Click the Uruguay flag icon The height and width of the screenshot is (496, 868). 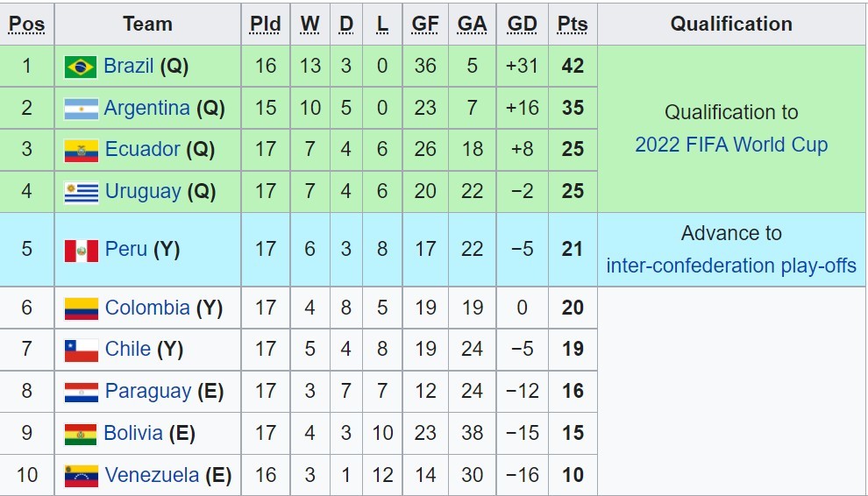(81, 192)
